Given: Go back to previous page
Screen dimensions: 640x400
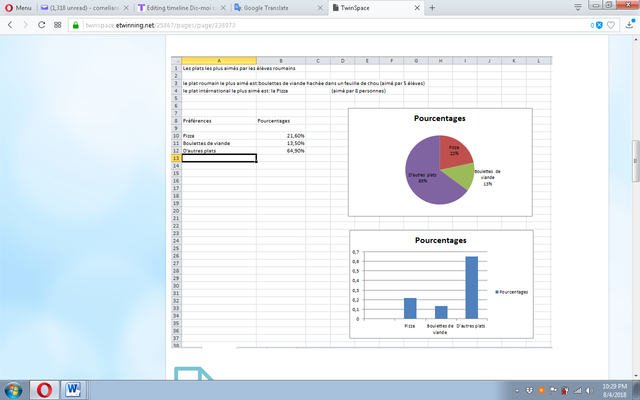Looking at the screenshot, I should point(10,25).
